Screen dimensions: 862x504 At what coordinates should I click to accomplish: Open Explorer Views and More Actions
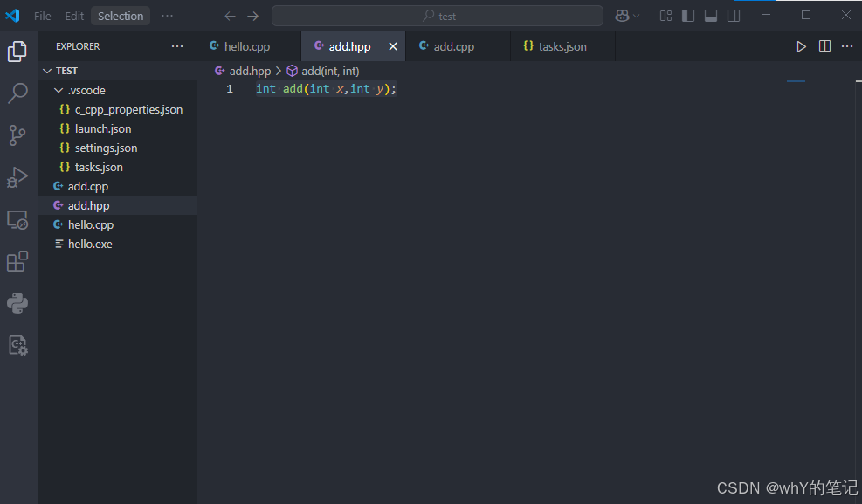point(177,46)
